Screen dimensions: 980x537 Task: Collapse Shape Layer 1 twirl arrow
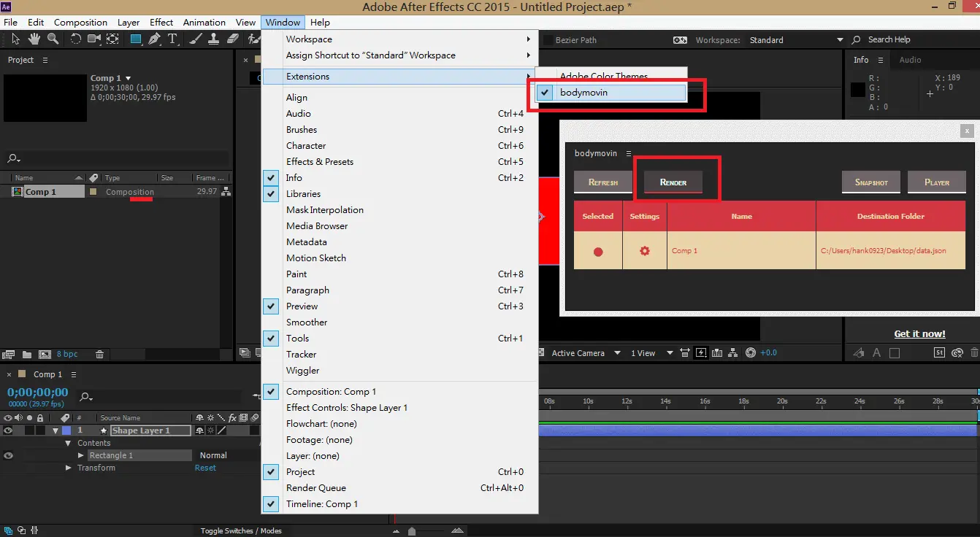tap(55, 430)
